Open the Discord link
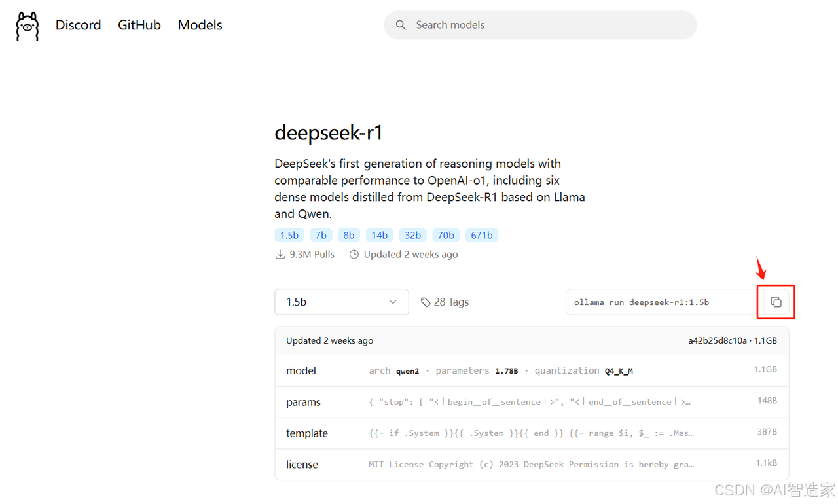This screenshot has width=838, height=504. [x=78, y=25]
